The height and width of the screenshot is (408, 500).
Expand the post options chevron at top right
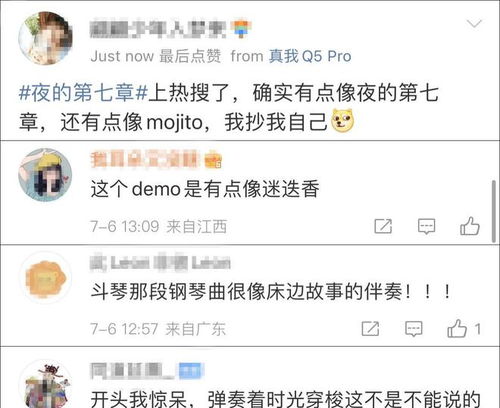pos(474,24)
